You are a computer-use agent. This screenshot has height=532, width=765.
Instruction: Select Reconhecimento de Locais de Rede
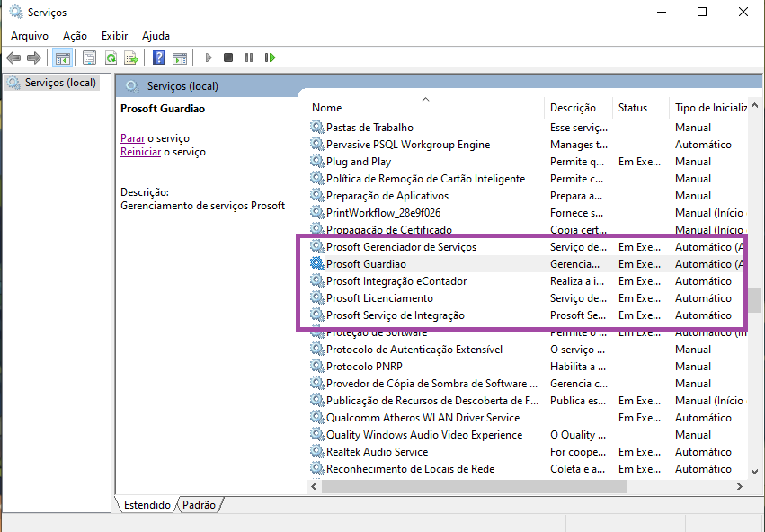pyautogui.click(x=529, y=469)
